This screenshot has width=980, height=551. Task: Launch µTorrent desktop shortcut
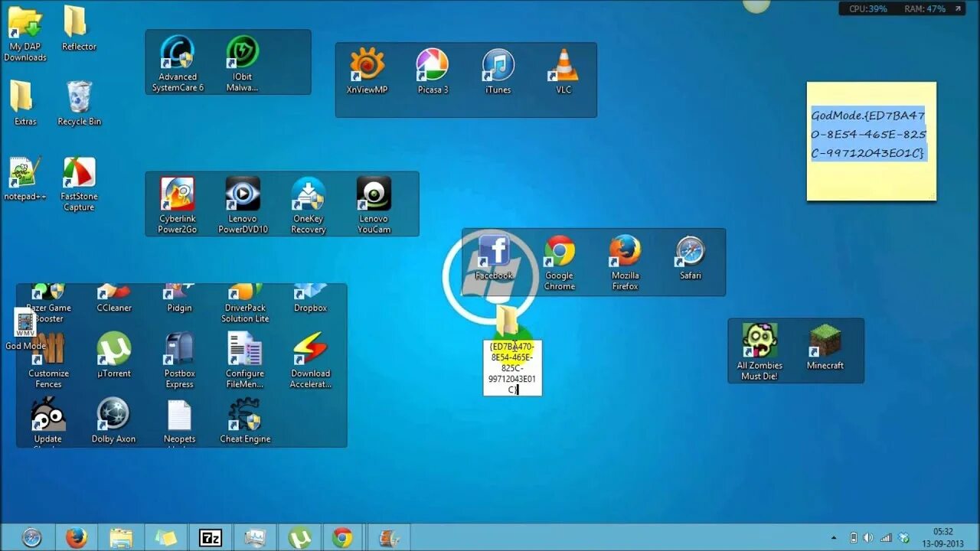(x=114, y=354)
